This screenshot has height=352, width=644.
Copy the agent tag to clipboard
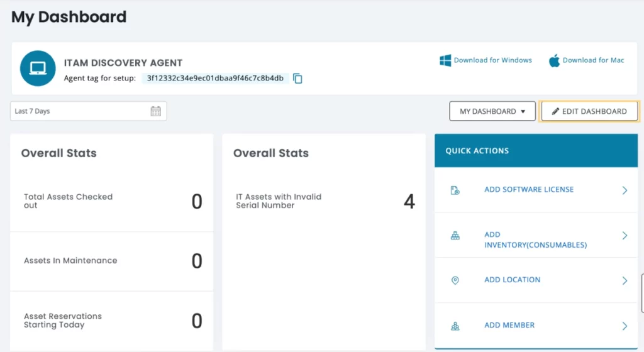[x=298, y=79]
